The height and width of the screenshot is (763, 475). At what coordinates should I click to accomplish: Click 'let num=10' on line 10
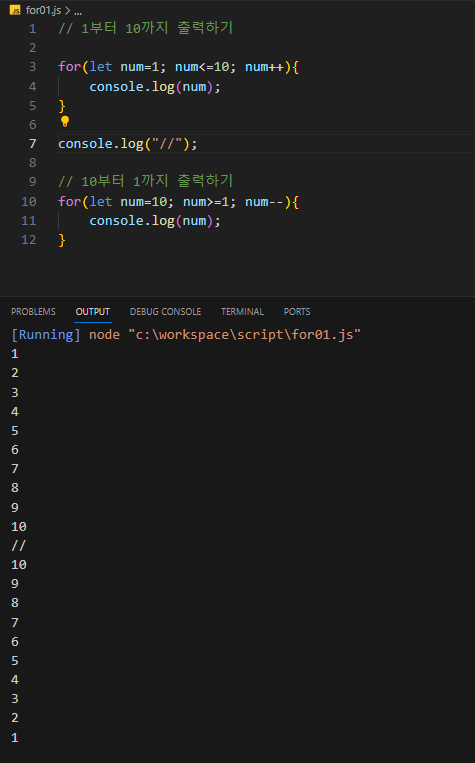(x=128, y=201)
